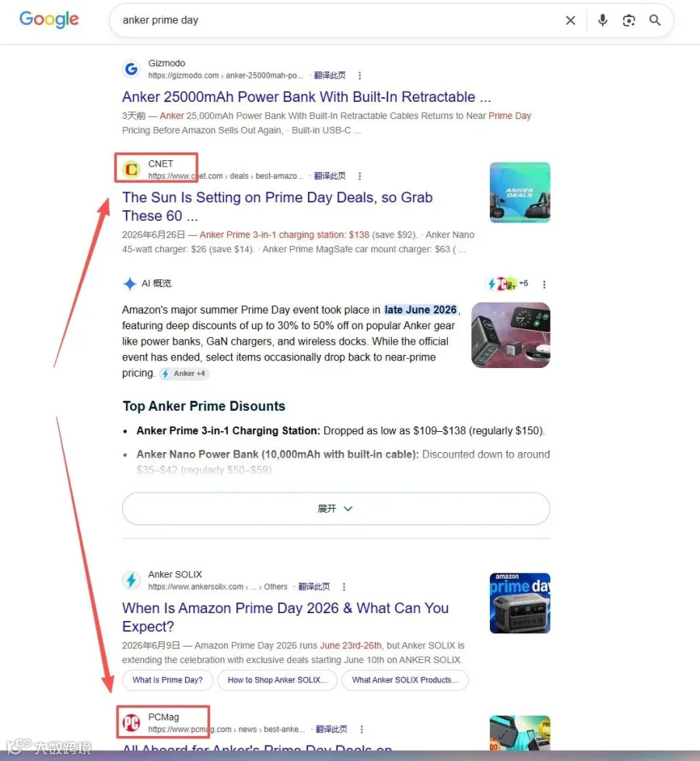700x761 pixels.
Task: Click the AI overview sparkle icon
Action: 130,283
